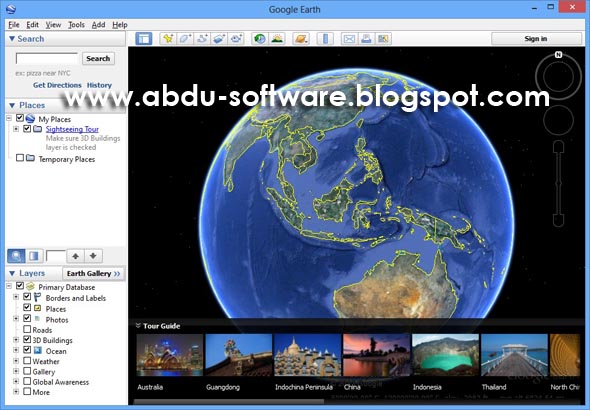Collapse the Search panel triangle
Image resolution: width=590 pixels, height=410 pixels.
(x=12, y=39)
